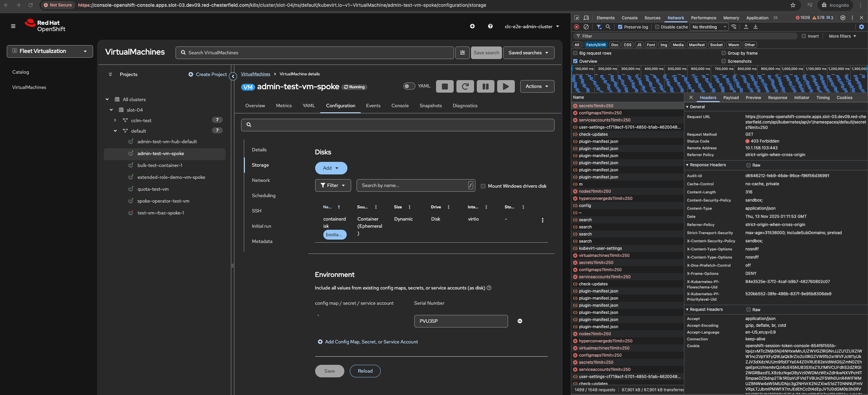Enable Disable cache checkbox
The image size is (868, 395).
657,27
